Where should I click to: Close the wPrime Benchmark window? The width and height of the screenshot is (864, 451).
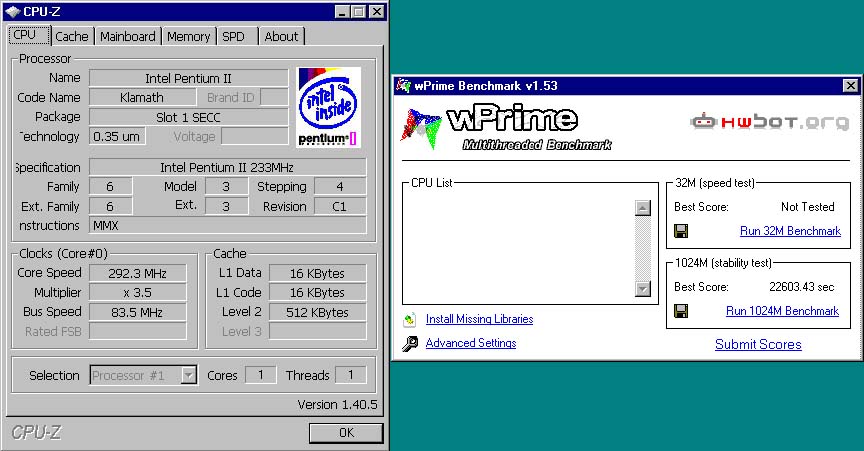[851, 85]
